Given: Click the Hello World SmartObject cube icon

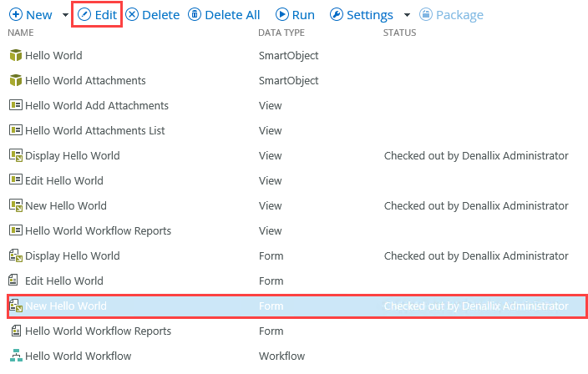Looking at the screenshot, I should coord(14,56).
